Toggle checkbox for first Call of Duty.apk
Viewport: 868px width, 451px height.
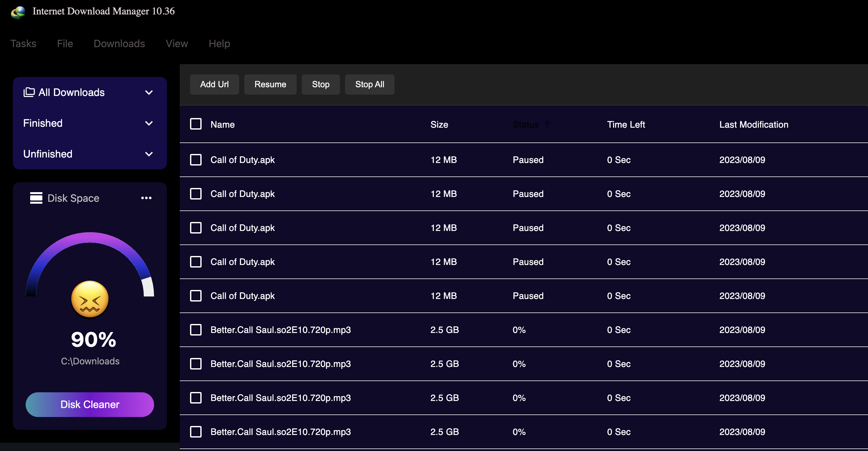pos(195,159)
